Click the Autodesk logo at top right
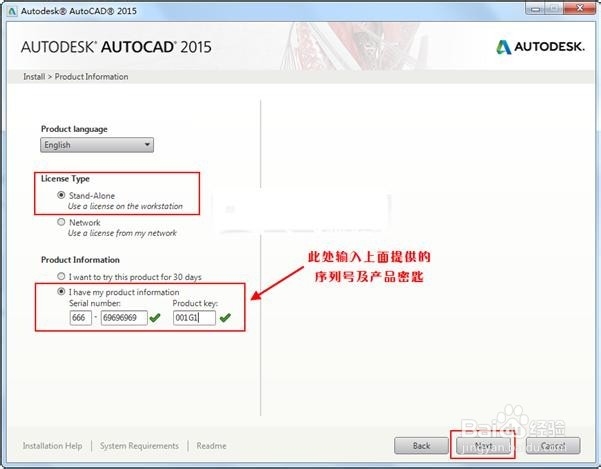 (540, 47)
